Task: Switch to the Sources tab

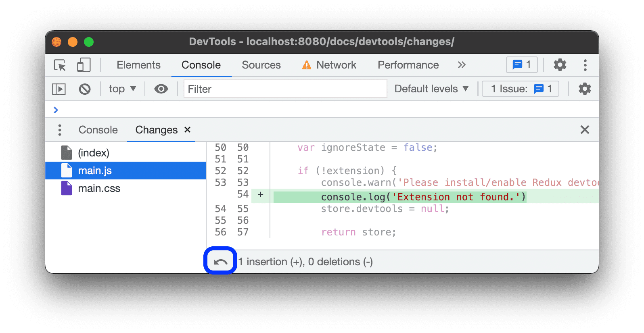Action: click(261, 65)
